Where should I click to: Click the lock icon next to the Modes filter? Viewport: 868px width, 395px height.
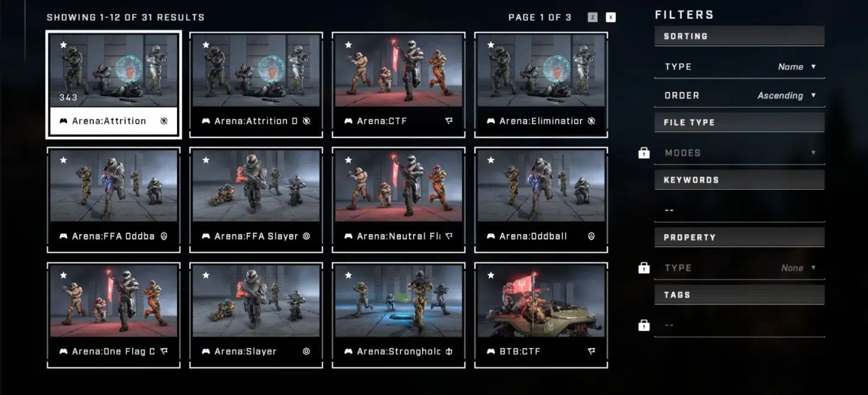click(x=644, y=152)
